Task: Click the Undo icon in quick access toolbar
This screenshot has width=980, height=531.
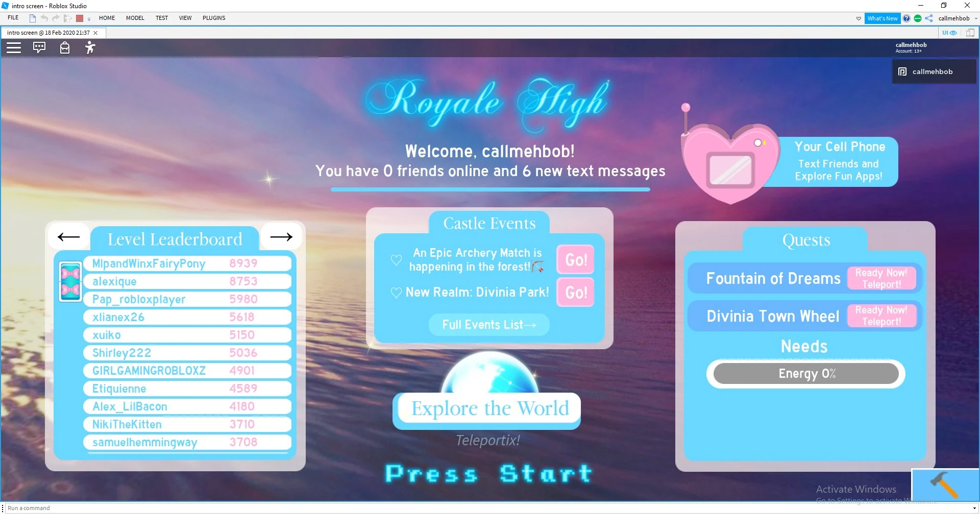Action: pyautogui.click(x=44, y=18)
